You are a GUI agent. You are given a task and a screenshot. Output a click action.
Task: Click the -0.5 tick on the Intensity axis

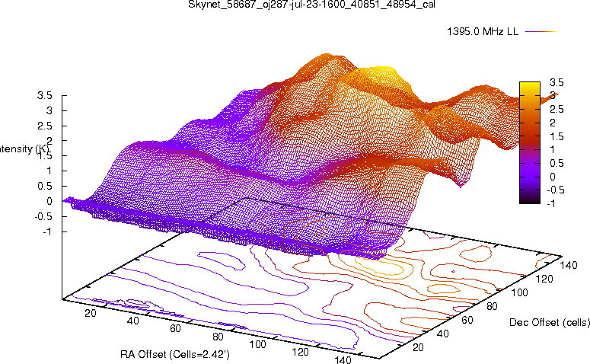click(x=43, y=216)
